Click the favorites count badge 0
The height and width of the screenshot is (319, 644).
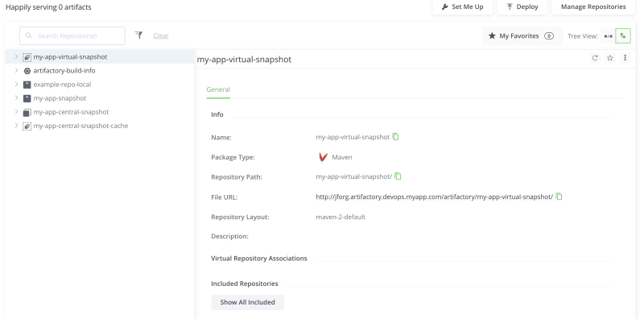[549, 36]
